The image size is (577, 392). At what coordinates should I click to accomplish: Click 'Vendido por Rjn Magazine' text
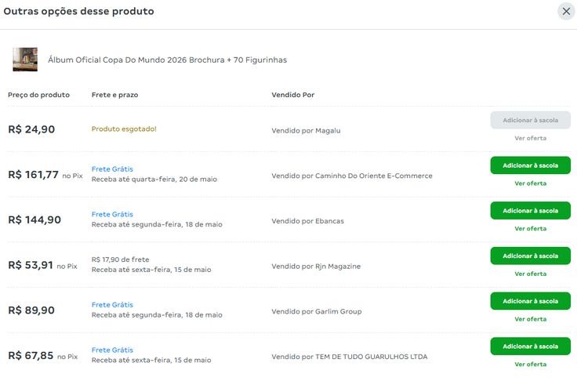coord(316,267)
